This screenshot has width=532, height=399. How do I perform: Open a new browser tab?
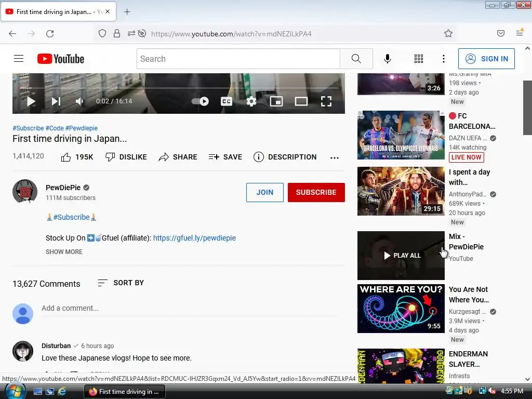[x=127, y=12]
